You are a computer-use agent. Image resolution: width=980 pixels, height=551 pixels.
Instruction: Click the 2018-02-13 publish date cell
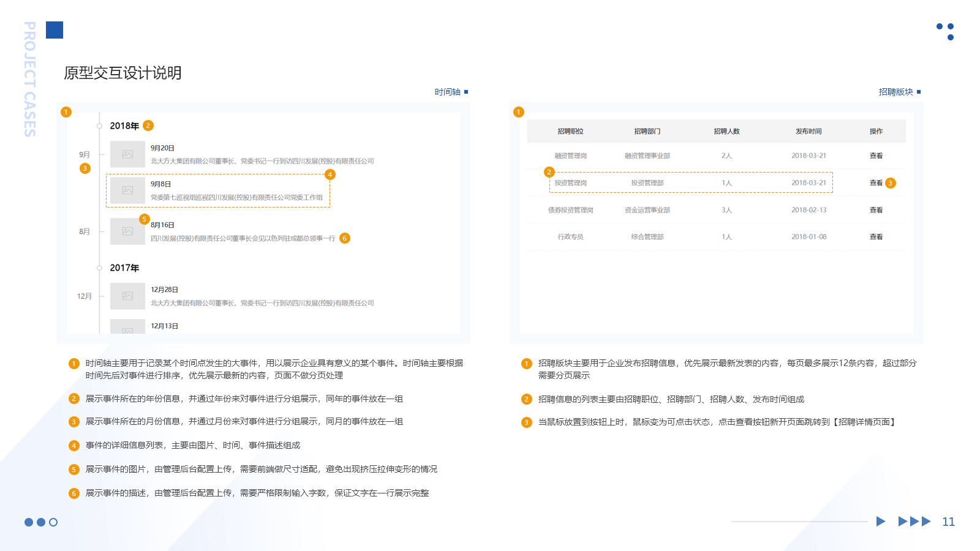pos(809,210)
